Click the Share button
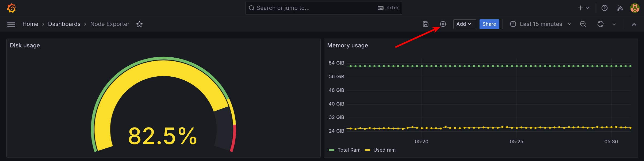Viewport: 644px width, 161px height. 489,24
